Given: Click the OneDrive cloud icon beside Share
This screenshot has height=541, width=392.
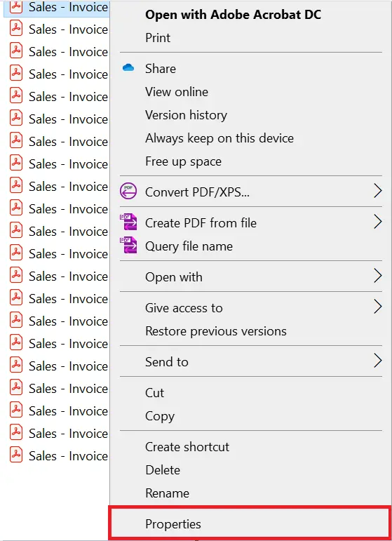Looking at the screenshot, I should coord(128,68).
